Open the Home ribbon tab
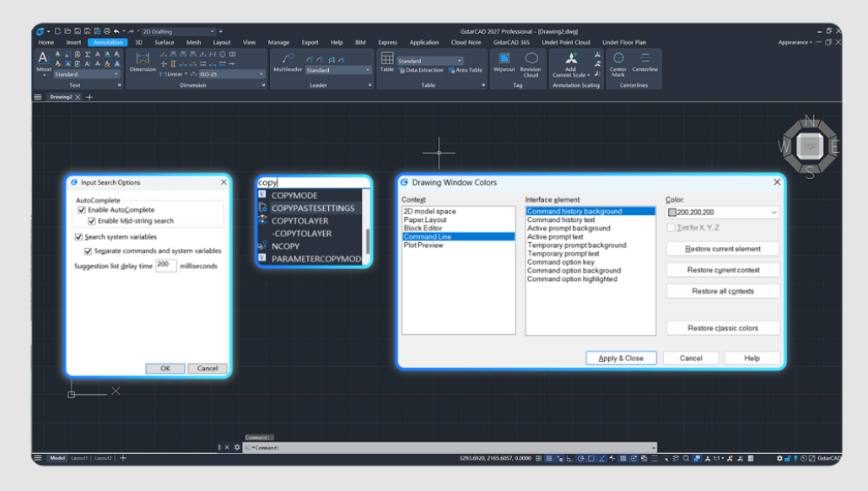 click(x=46, y=42)
